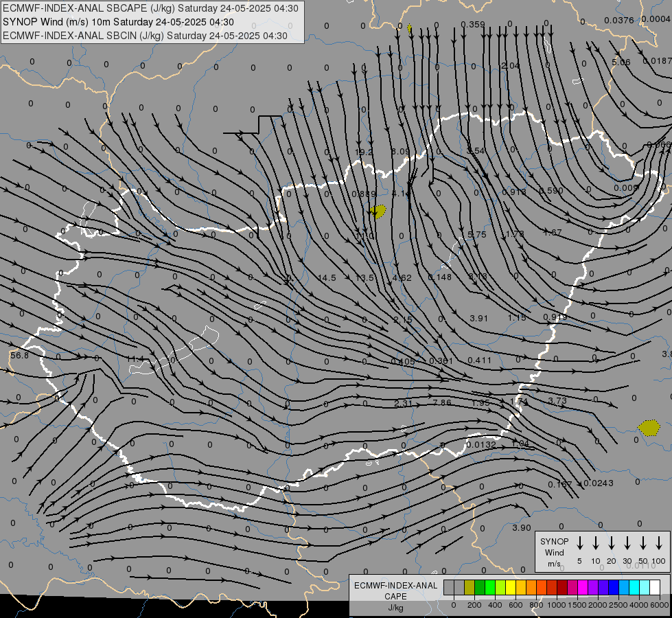
Task: Click the 200 tick on CAPE scale
Action: (474, 605)
